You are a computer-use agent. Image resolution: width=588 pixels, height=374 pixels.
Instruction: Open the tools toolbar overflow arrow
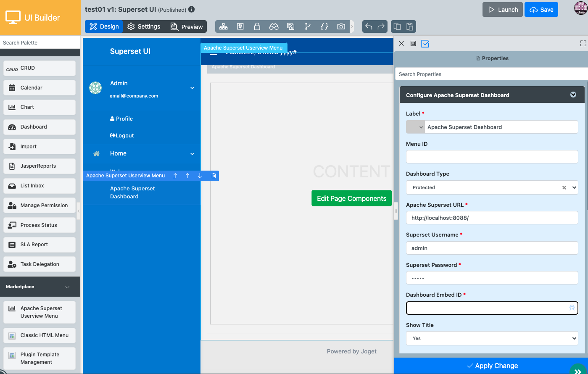(352, 26)
